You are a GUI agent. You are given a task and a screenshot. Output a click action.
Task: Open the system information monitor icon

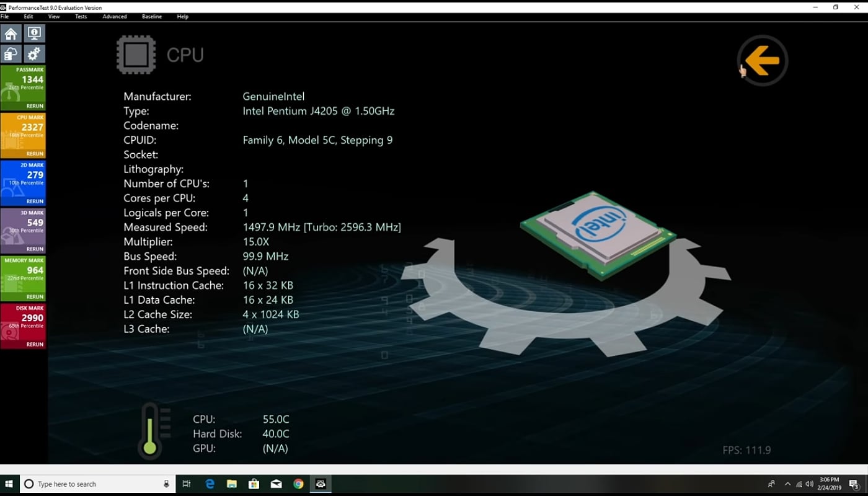[x=34, y=33]
